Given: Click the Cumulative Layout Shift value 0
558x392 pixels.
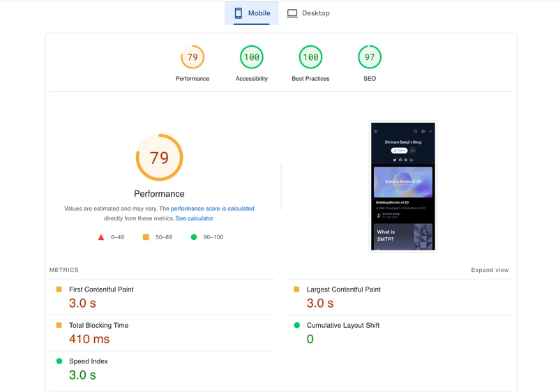Looking at the screenshot, I should [310, 339].
